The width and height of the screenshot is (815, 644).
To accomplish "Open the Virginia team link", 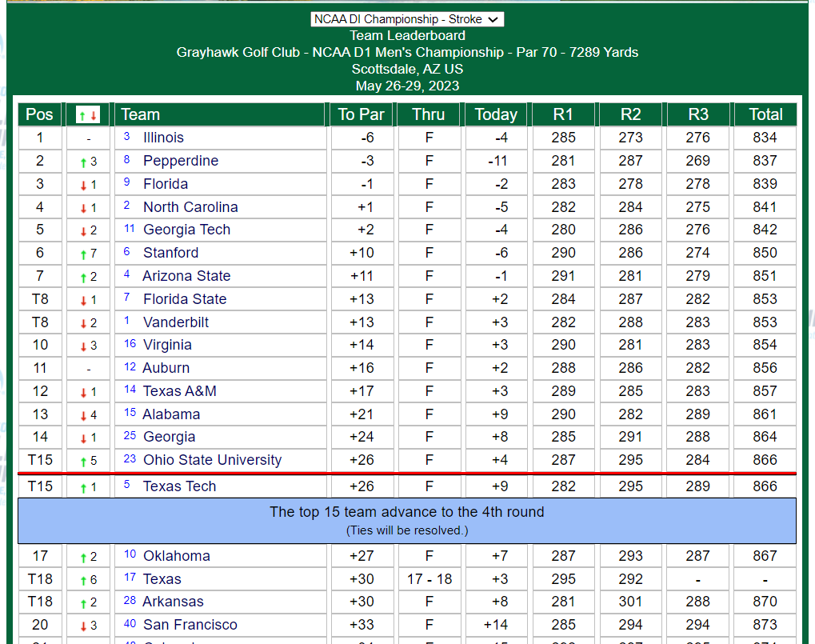I will click(x=167, y=345).
